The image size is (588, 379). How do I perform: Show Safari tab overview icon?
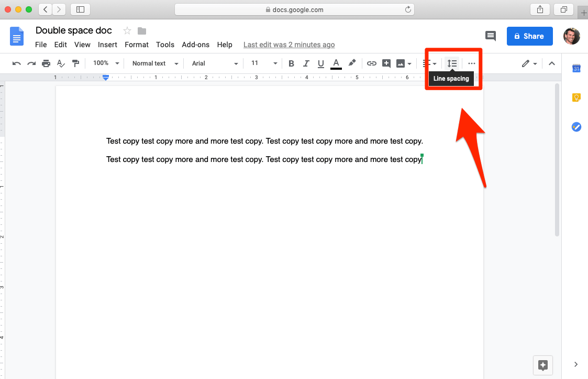click(x=563, y=9)
